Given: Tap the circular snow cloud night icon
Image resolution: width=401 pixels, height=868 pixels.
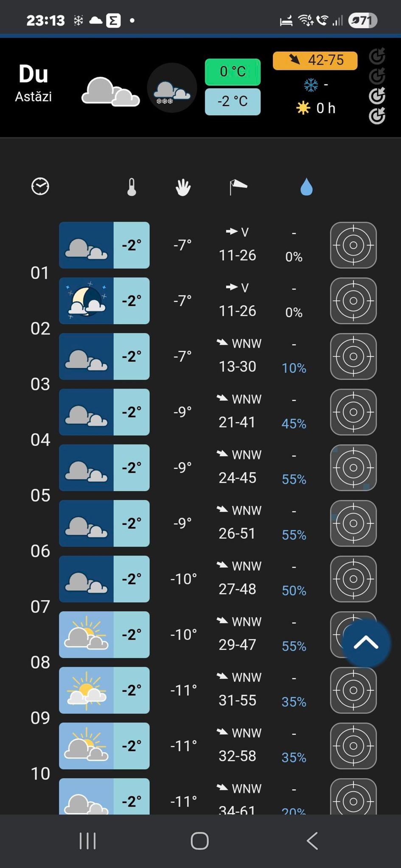Looking at the screenshot, I should point(172,88).
